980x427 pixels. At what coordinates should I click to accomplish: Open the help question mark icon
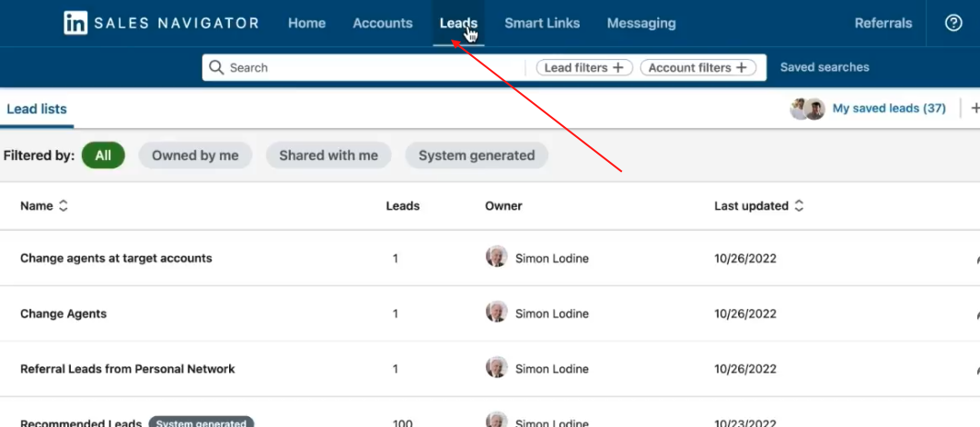[x=953, y=23]
